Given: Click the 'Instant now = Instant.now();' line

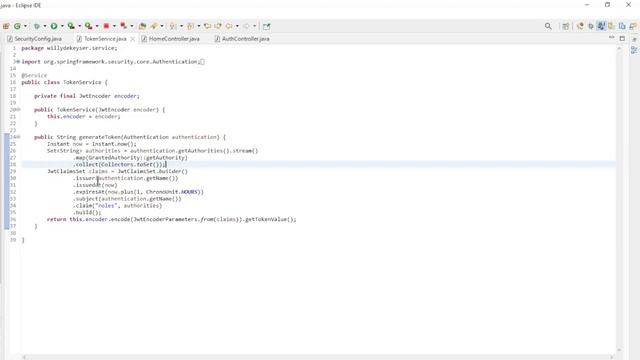Looking at the screenshot, I should pos(91,144).
